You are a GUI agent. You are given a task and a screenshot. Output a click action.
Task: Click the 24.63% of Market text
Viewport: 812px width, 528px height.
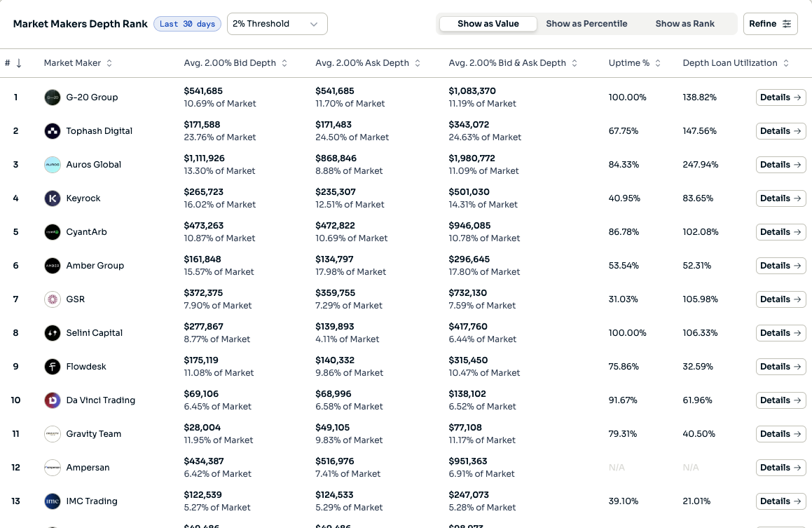[x=485, y=137]
